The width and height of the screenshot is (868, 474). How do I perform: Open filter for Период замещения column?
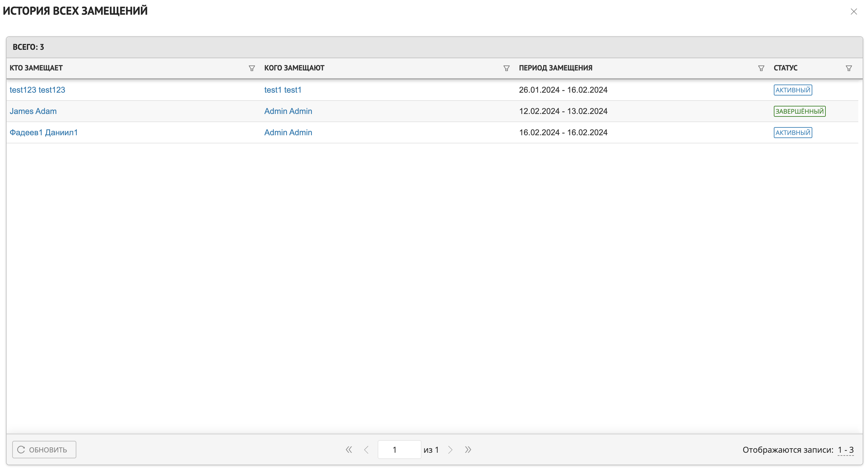click(761, 68)
